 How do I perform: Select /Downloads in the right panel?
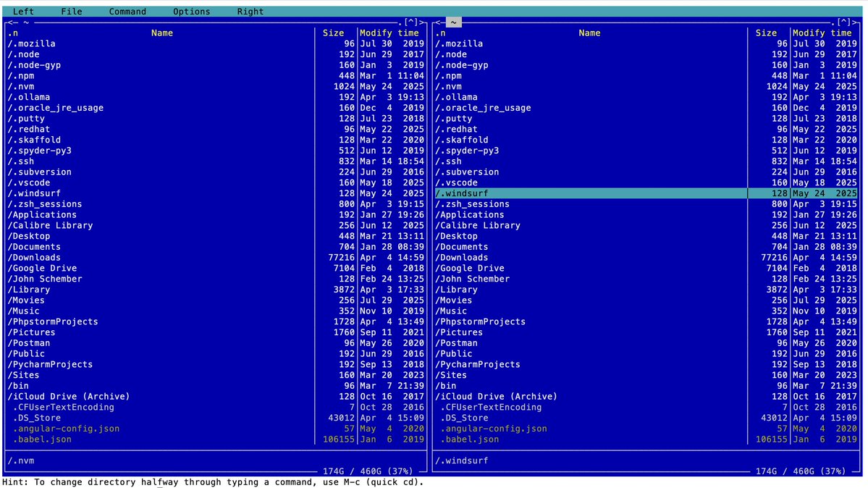pos(646,258)
